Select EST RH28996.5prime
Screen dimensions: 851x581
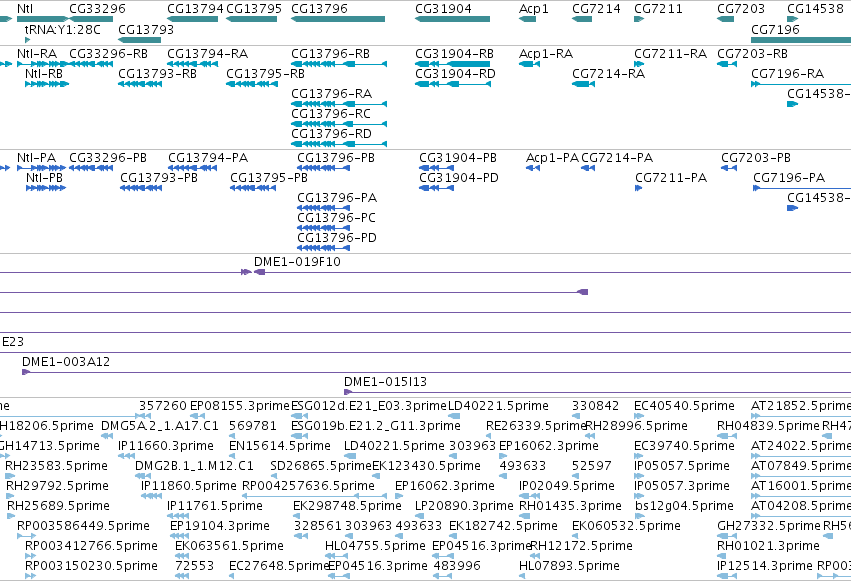pos(637,426)
